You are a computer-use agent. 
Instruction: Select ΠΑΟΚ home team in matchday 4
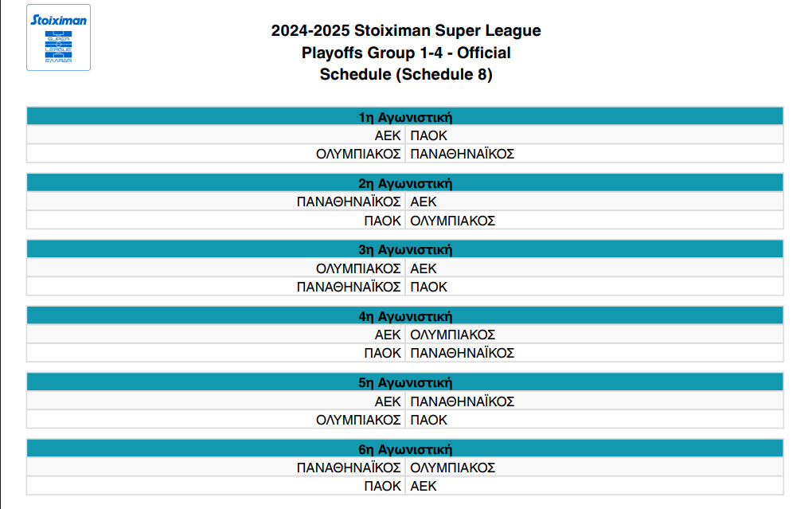(x=382, y=353)
